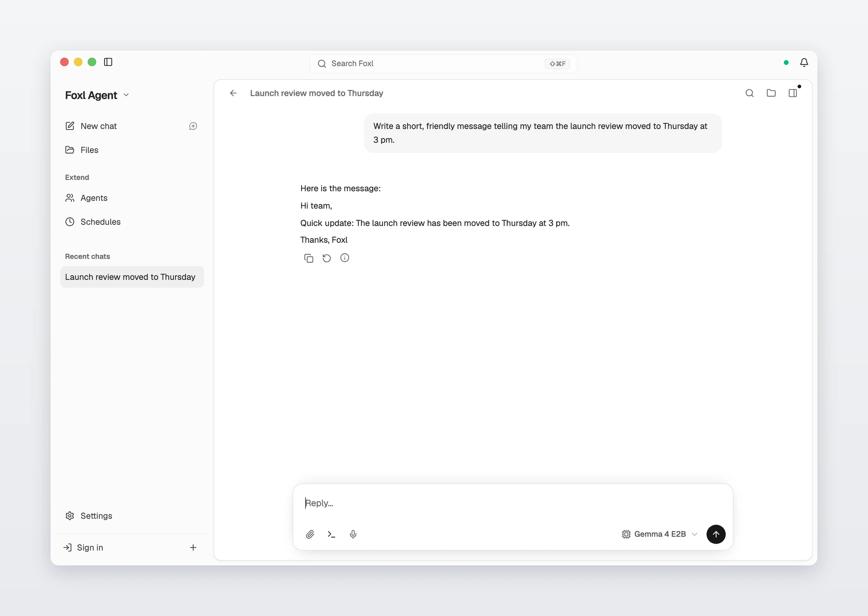Focus the Search Foxl field

pos(443,64)
